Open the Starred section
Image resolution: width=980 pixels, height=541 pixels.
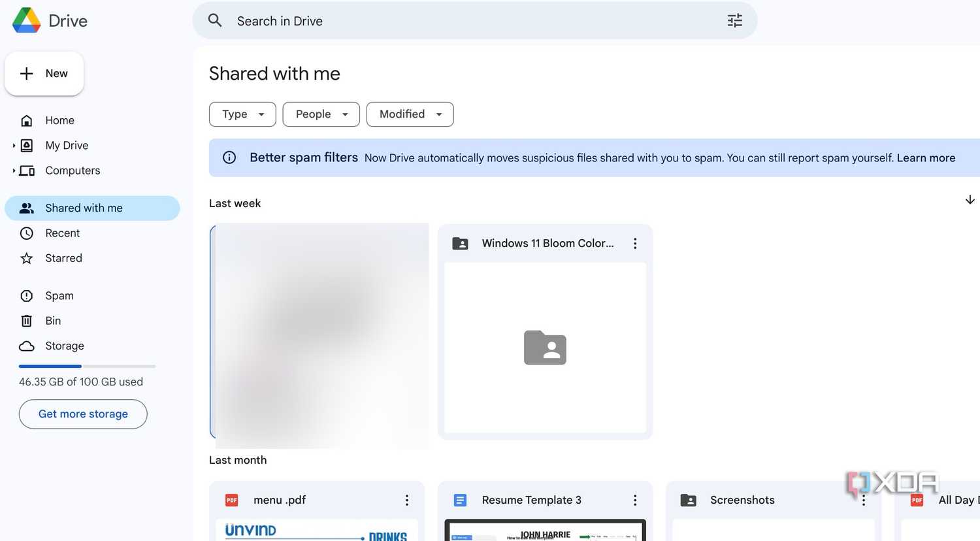pos(63,258)
